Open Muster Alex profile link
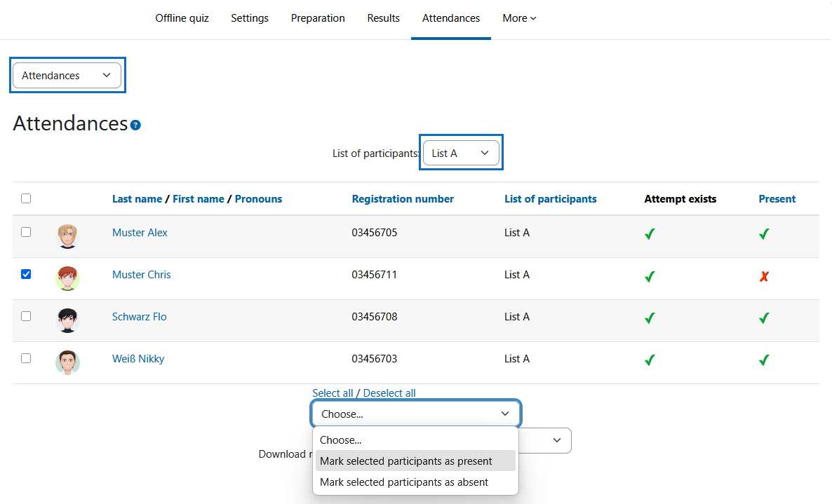This screenshot has width=832, height=504. (140, 233)
